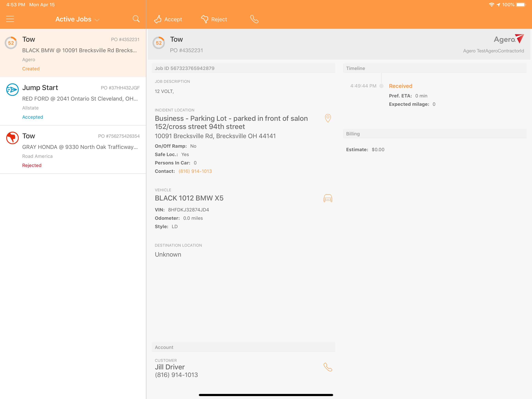Click BLACK 1012 BMW X5 vehicle title
This screenshot has height=399, width=532.
189,198
